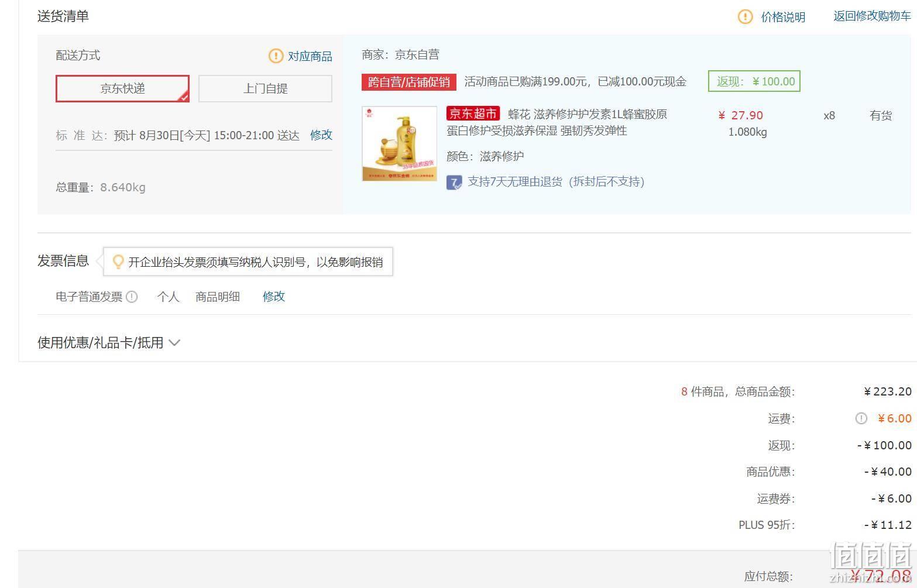The height and width of the screenshot is (588, 917).
Task: Click total amount ¥223.20
Action: pos(888,391)
